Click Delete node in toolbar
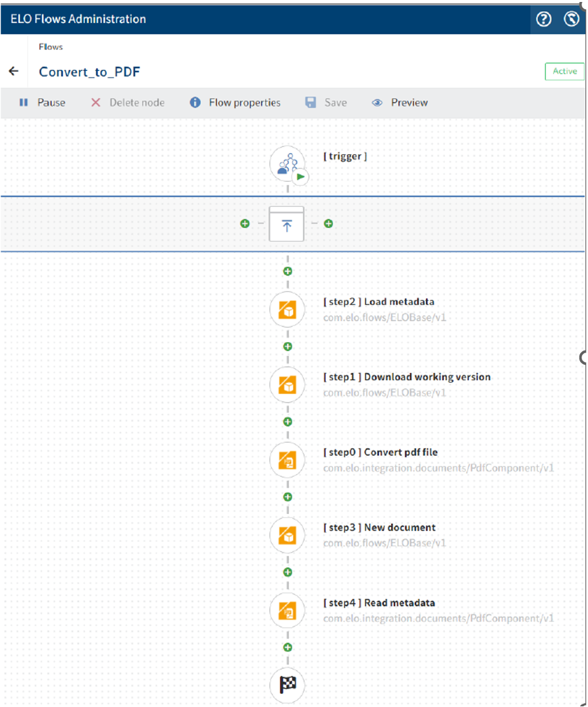 128,103
